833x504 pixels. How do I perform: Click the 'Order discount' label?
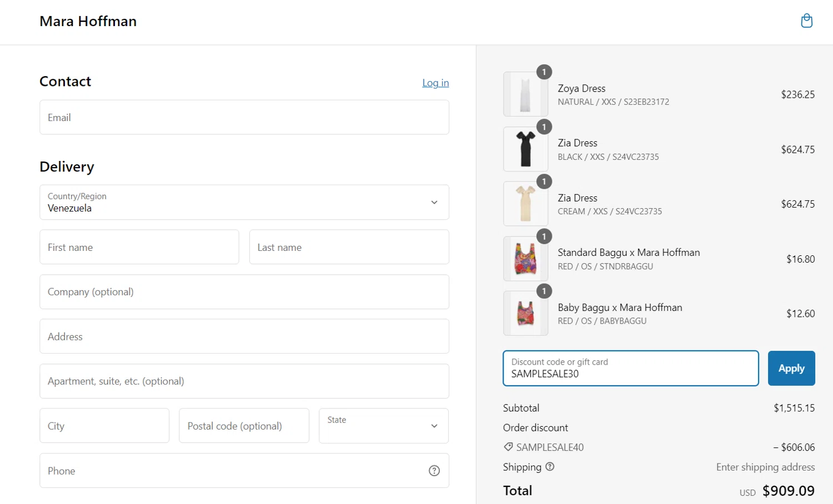click(535, 428)
